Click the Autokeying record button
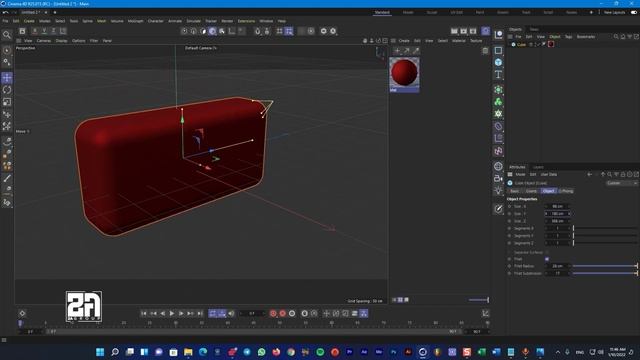640x360 pixels. tap(282, 313)
